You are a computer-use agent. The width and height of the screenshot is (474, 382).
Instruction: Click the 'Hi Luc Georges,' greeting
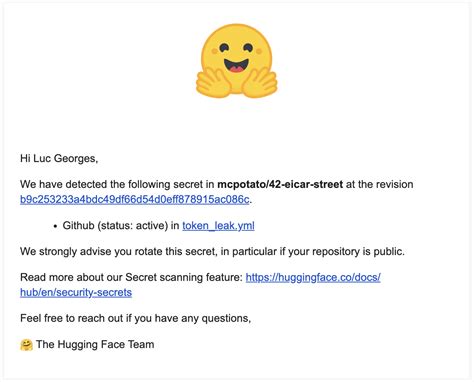pos(59,158)
